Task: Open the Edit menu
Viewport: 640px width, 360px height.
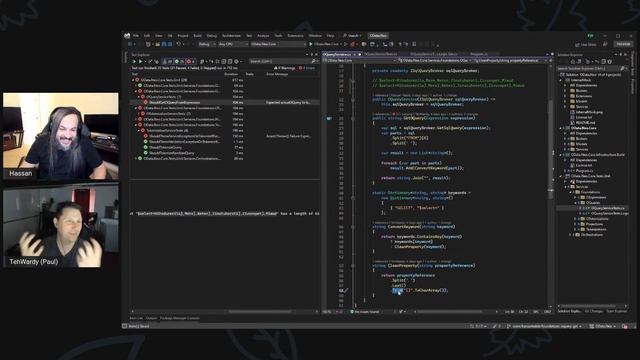Action: click(147, 36)
